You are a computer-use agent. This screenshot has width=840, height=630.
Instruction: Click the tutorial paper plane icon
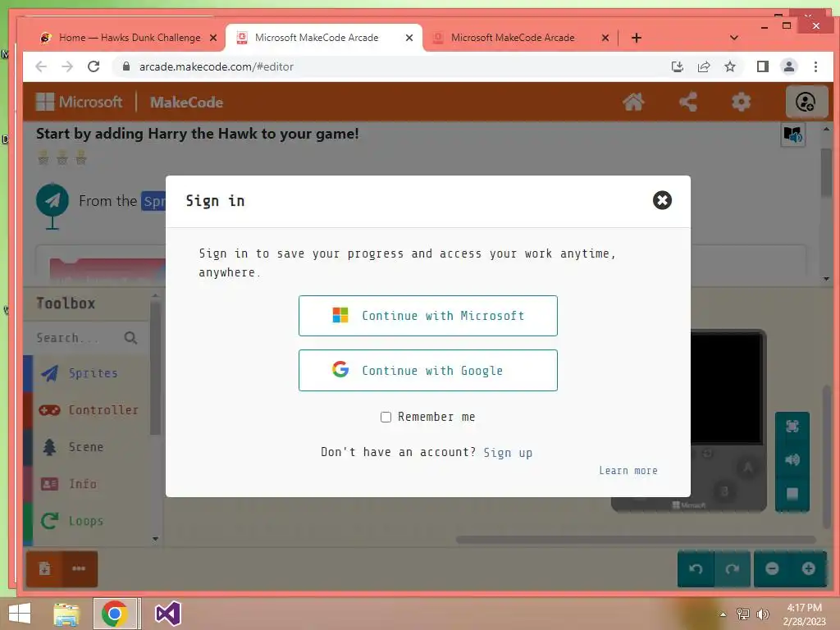click(x=52, y=201)
